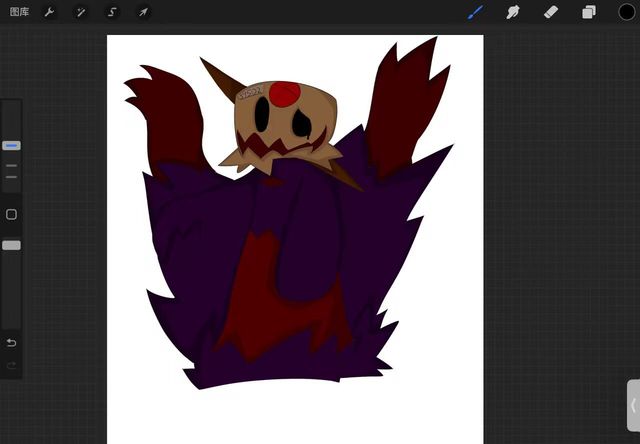Click the square modify button in sidebar
The image size is (640, 444).
(x=11, y=214)
